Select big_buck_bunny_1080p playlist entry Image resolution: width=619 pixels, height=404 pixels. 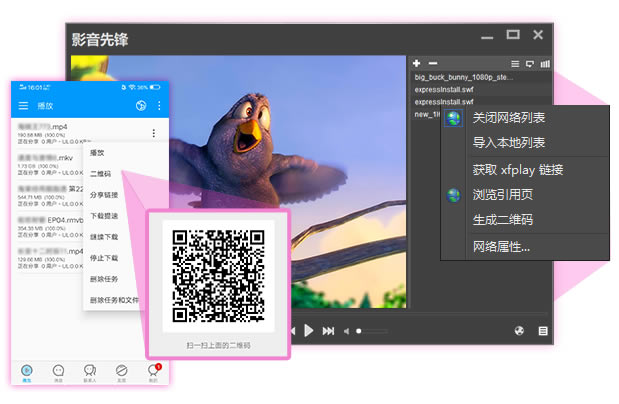[x=463, y=75]
